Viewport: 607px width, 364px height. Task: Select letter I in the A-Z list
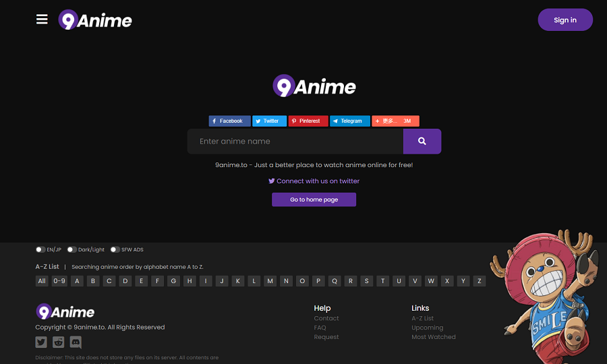[206, 281]
